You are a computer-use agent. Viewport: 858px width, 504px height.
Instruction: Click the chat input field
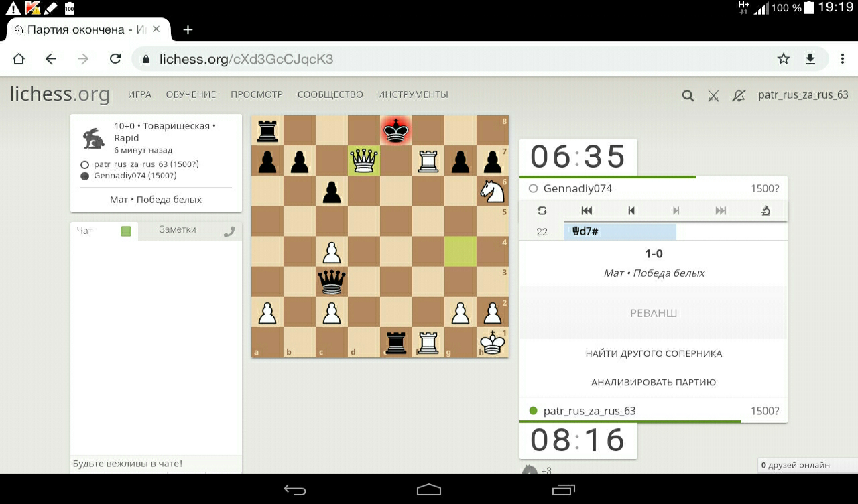click(x=156, y=464)
